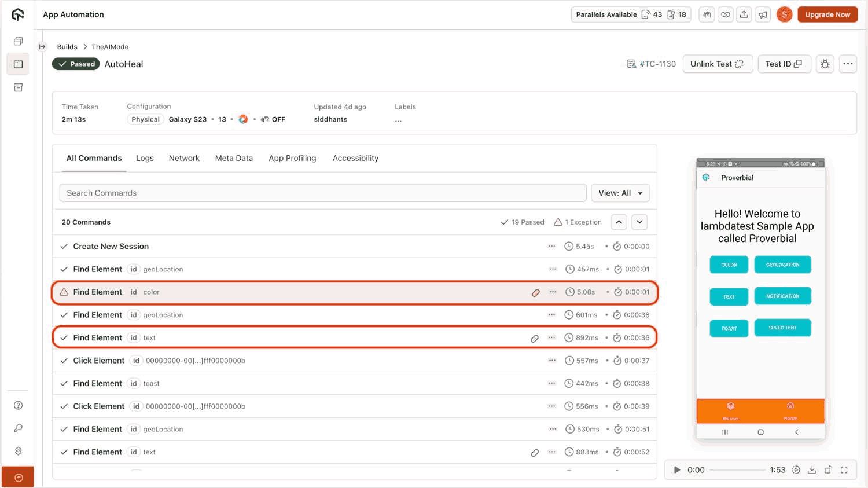Download the test execution video

[x=812, y=470]
